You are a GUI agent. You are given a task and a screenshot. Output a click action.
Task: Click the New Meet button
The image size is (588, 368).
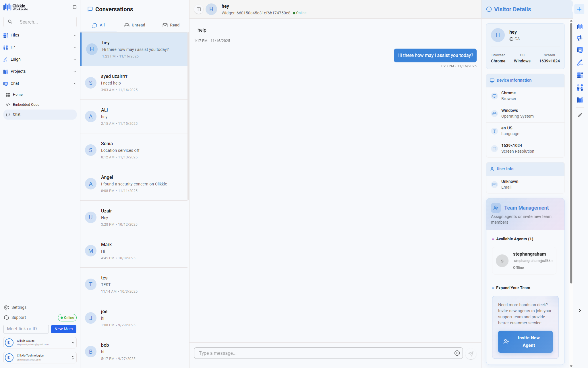tap(63, 329)
